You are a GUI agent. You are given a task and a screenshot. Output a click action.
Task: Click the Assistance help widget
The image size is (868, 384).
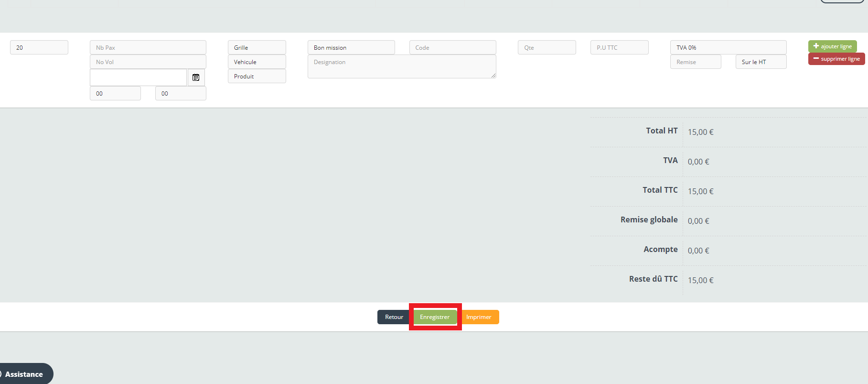pyautogui.click(x=24, y=374)
